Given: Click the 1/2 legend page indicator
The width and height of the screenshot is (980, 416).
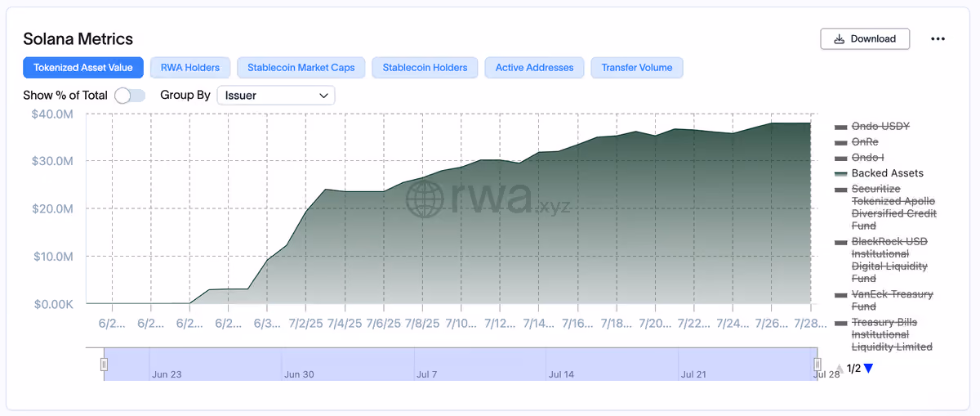Looking at the screenshot, I should [x=853, y=369].
